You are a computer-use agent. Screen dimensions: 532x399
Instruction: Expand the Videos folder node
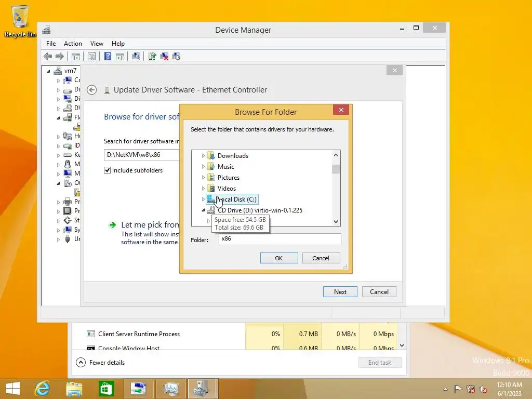(x=203, y=188)
